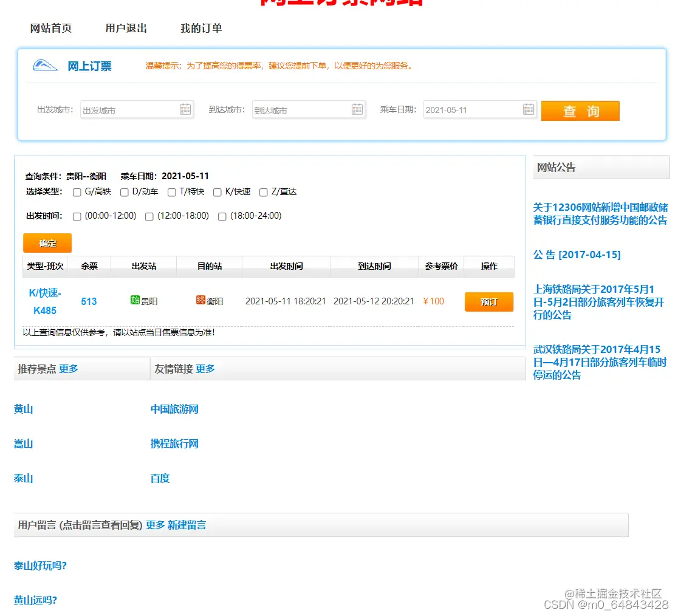678x616 pixels.
Task: Open the K/快速-K485 train link
Action: (x=45, y=302)
